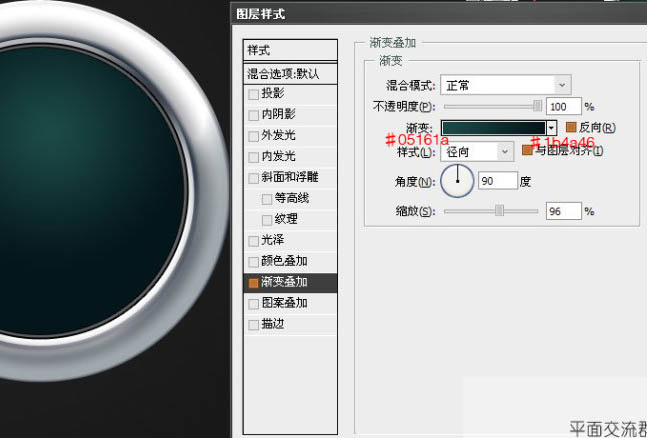Enable the 光泽 satin checkbox
Screen dimensions: 647x438
coord(253,241)
